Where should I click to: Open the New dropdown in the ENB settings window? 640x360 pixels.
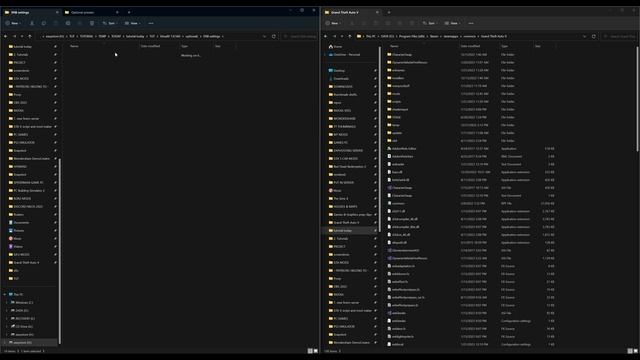[x=13, y=23]
